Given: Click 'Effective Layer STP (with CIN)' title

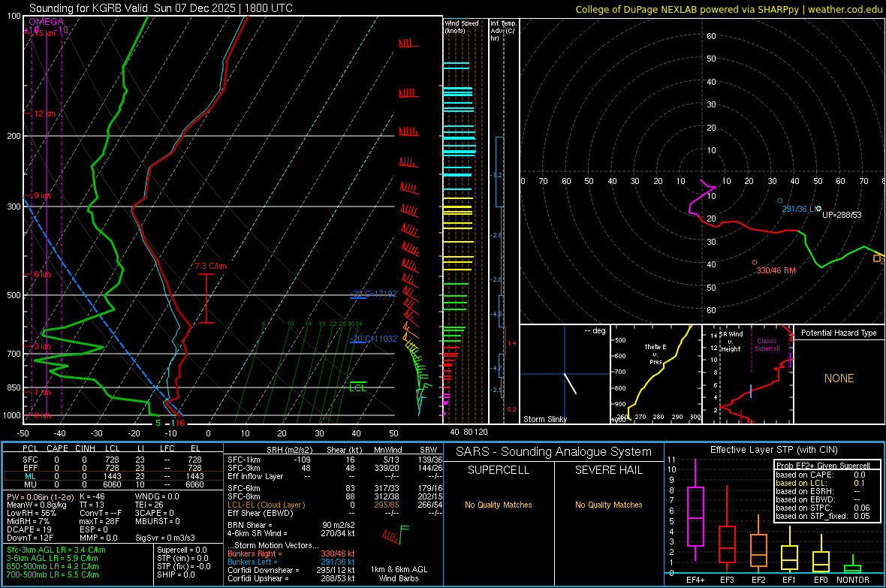Looking at the screenshot, I should point(773,450).
